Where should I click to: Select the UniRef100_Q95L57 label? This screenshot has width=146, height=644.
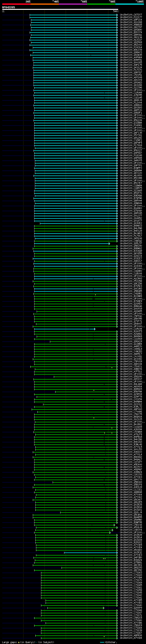click(131, 243)
